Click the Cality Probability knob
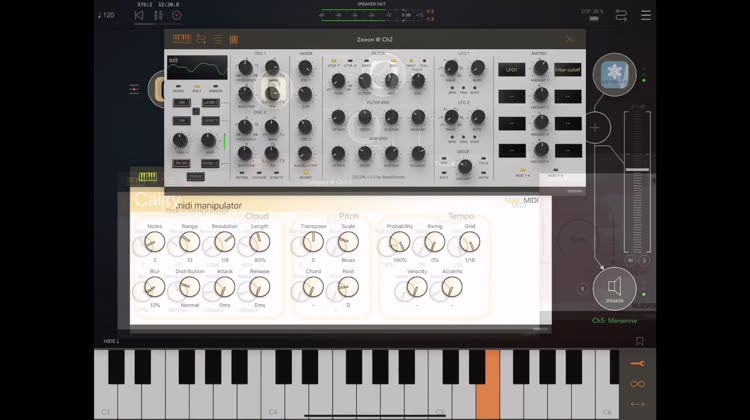 point(399,243)
